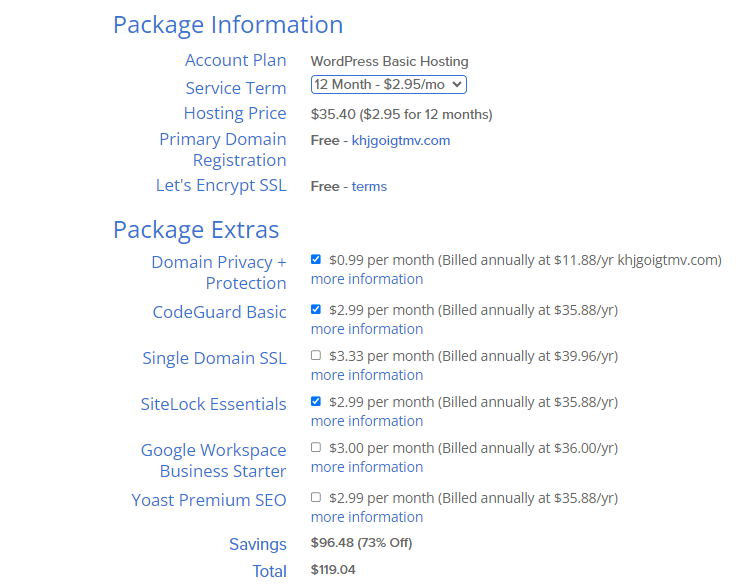Image resolution: width=752 pixels, height=584 pixels.
Task: Click the $119.04 total amount
Action: click(333, 570)
